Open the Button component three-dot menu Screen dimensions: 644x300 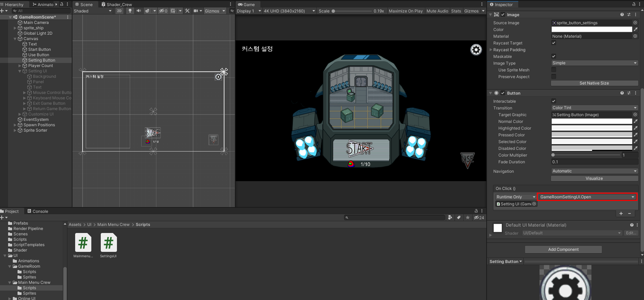click(636, 93)
